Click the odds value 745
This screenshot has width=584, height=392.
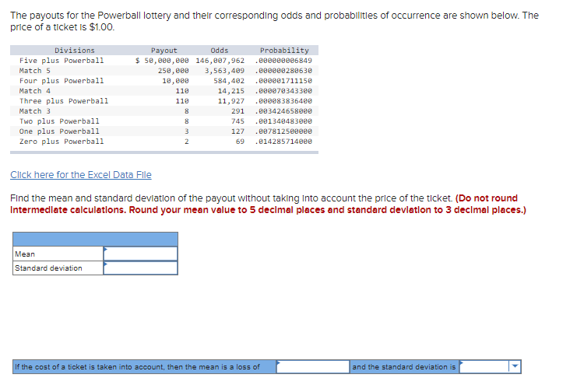pyautogui.click(x=237, y=121)
